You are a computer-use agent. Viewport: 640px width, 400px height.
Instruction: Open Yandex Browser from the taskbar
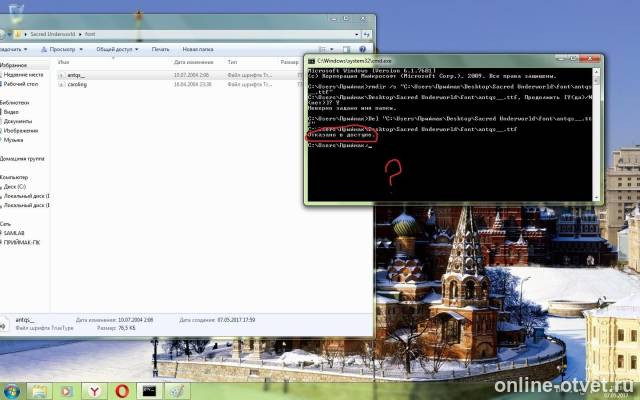[94, 391]
